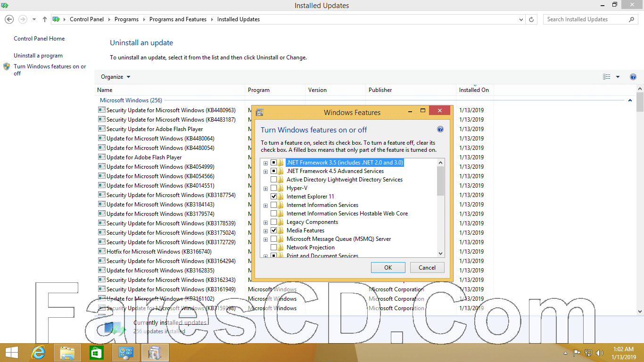Click the Back navigation arrow
The image size is (644, 362).
(x=9, y=19)
